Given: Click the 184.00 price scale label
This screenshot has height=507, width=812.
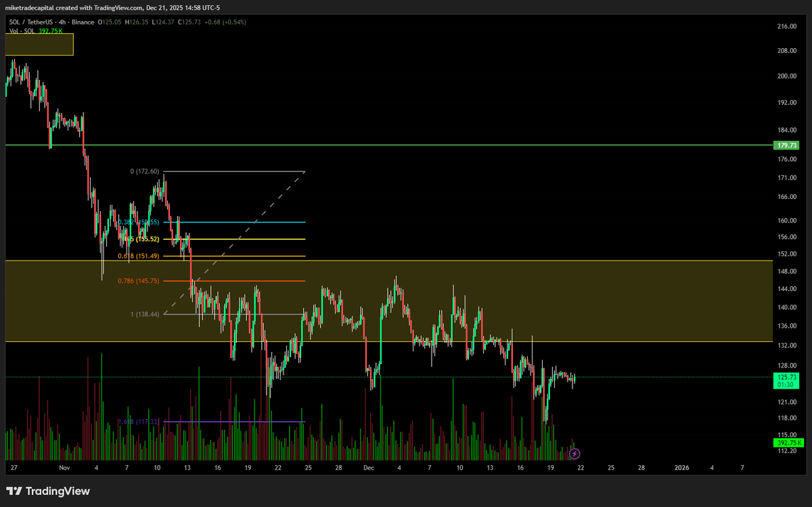Looking at the screenshot, I should pyautogui.click(x=788, y=130).
